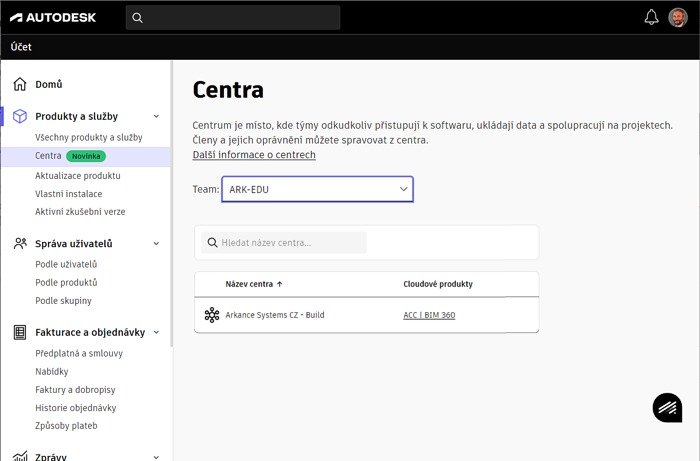This screenshot has height=461, width=700.
Task: Open the notifications bell
Action: 651,17
